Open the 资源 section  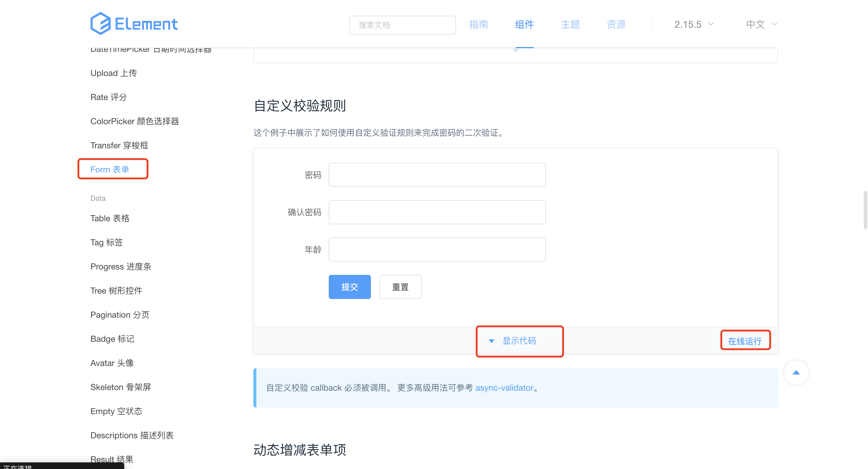[x=616, y=24]
